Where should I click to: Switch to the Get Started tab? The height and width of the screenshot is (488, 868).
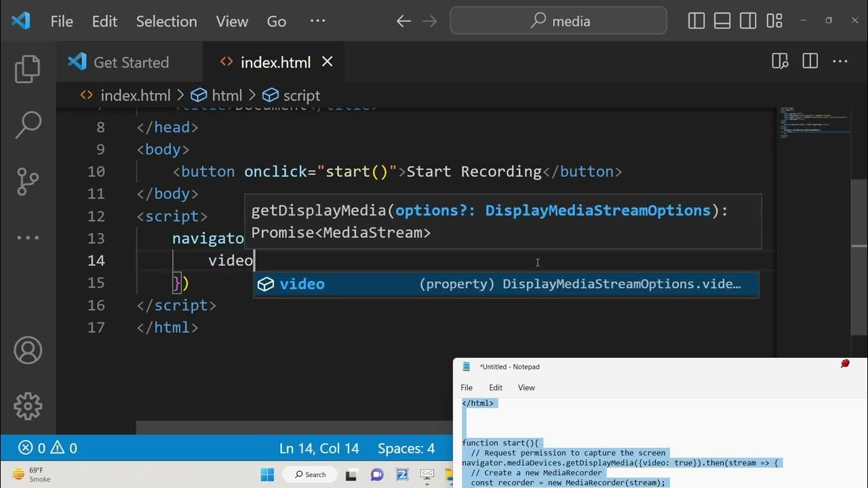[130, 62]
